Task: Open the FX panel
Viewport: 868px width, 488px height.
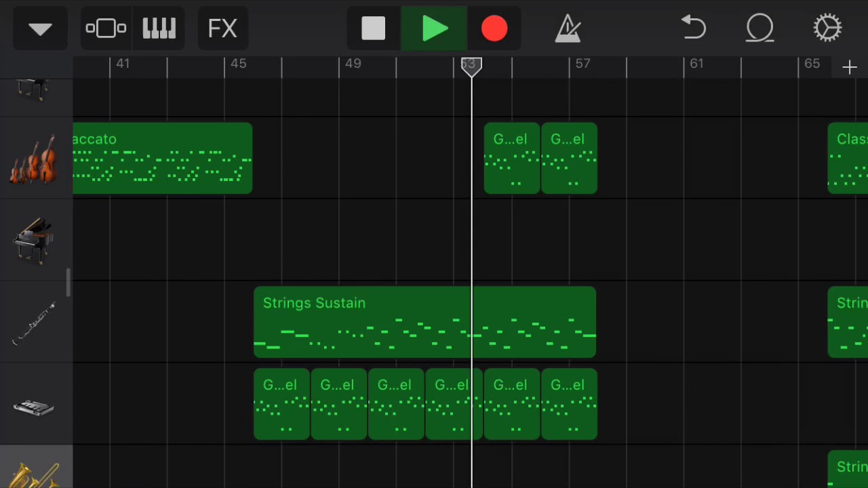Action: [x=222, y=28]
